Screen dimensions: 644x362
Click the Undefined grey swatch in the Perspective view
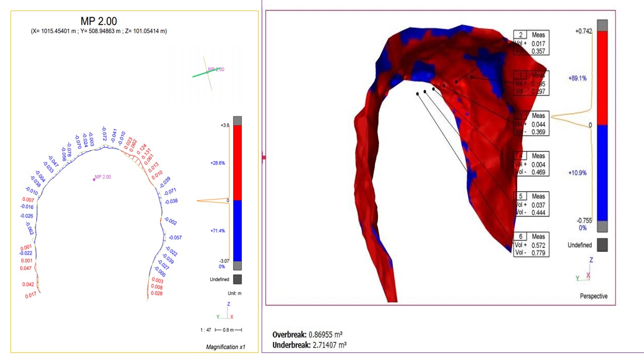(x=602, y=245)
